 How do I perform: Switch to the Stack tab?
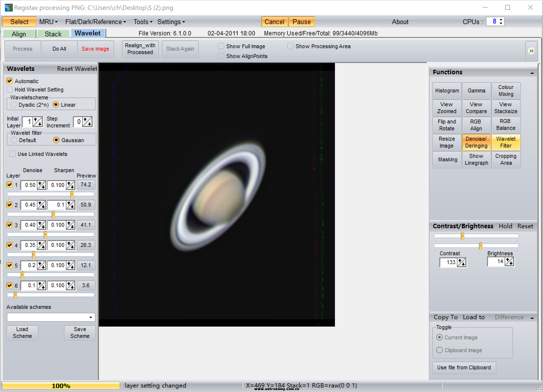[x=53, y=34]
